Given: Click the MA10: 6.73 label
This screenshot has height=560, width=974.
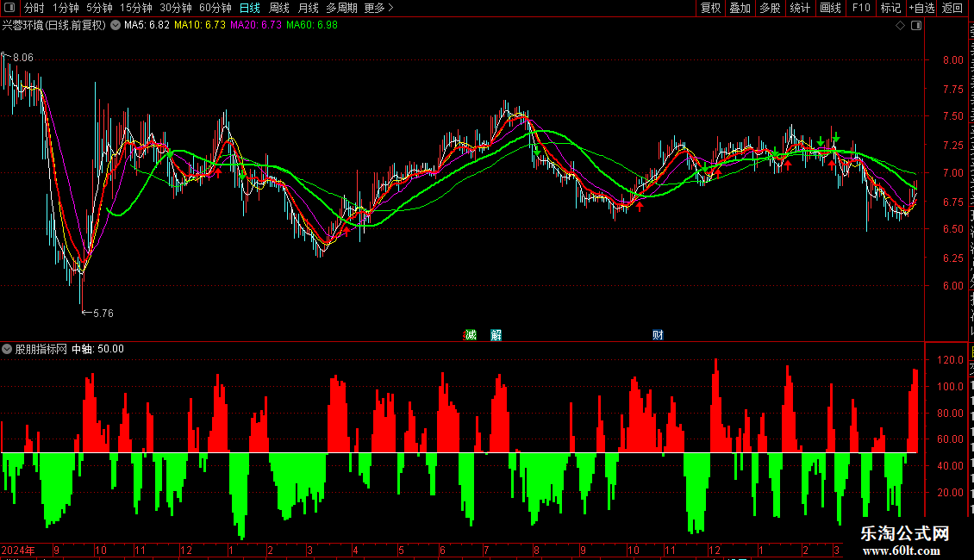Looking at the screenshot, I should 200,25.
